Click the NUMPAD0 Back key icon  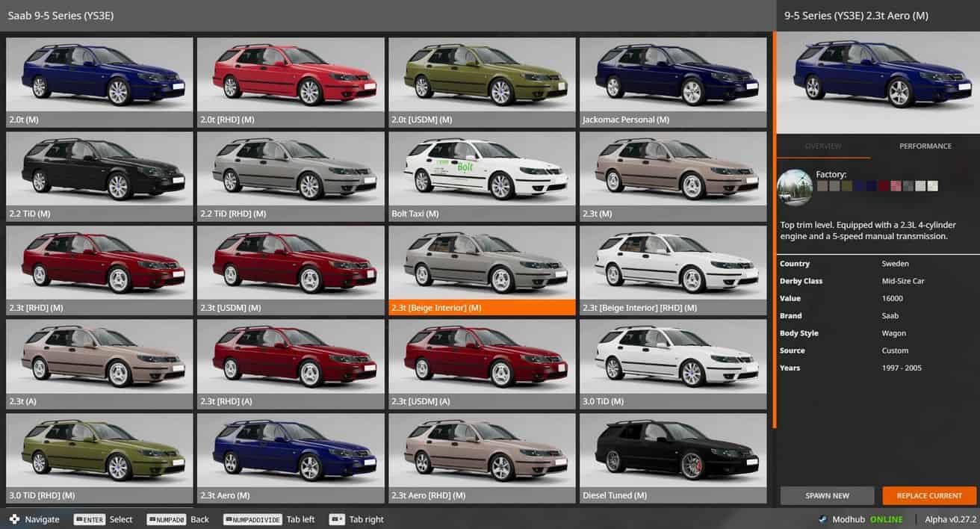click(x=166, y=519)
